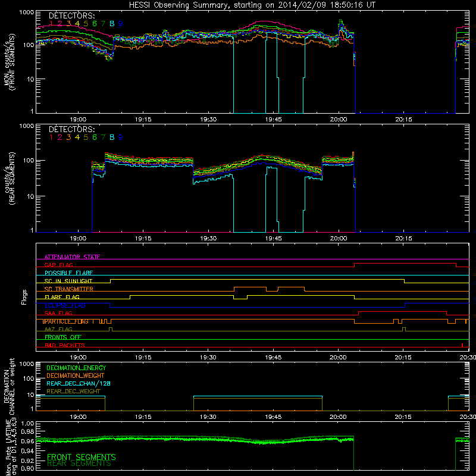476x476 pixels.
Task: Click dark green detector number 7 in front segments legend
Action: [103, 23]
